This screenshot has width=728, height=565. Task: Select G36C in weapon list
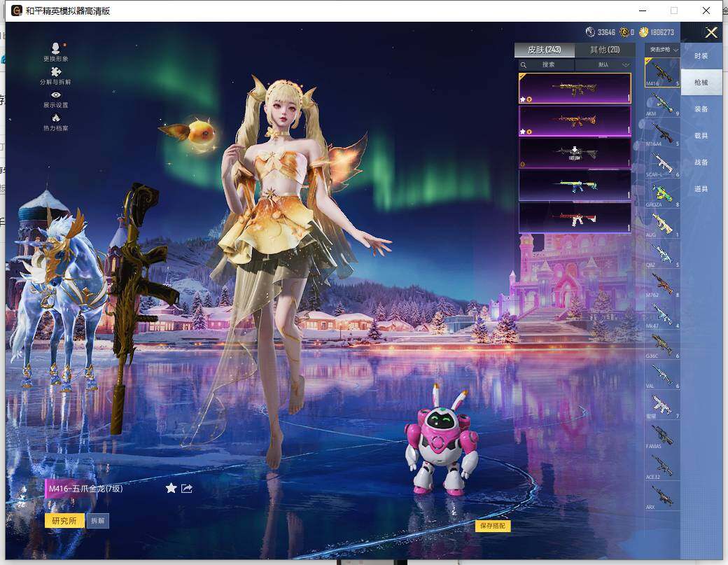[662, 344]
